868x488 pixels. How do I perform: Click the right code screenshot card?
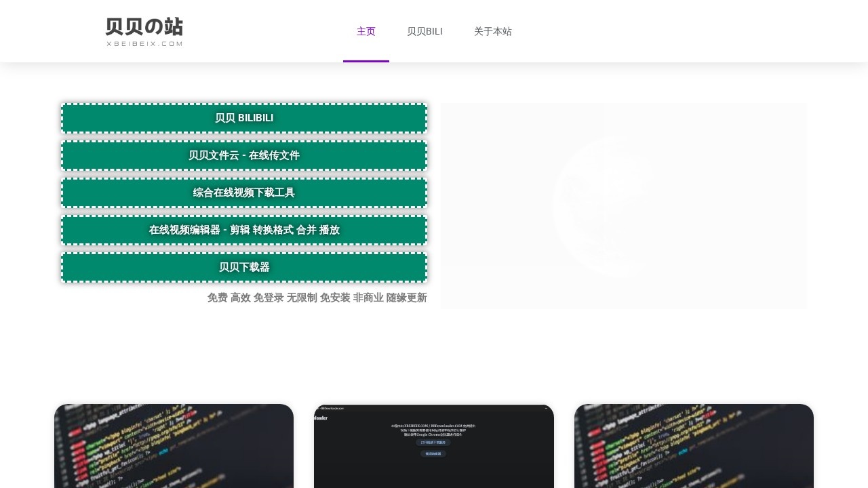(694, 446)
